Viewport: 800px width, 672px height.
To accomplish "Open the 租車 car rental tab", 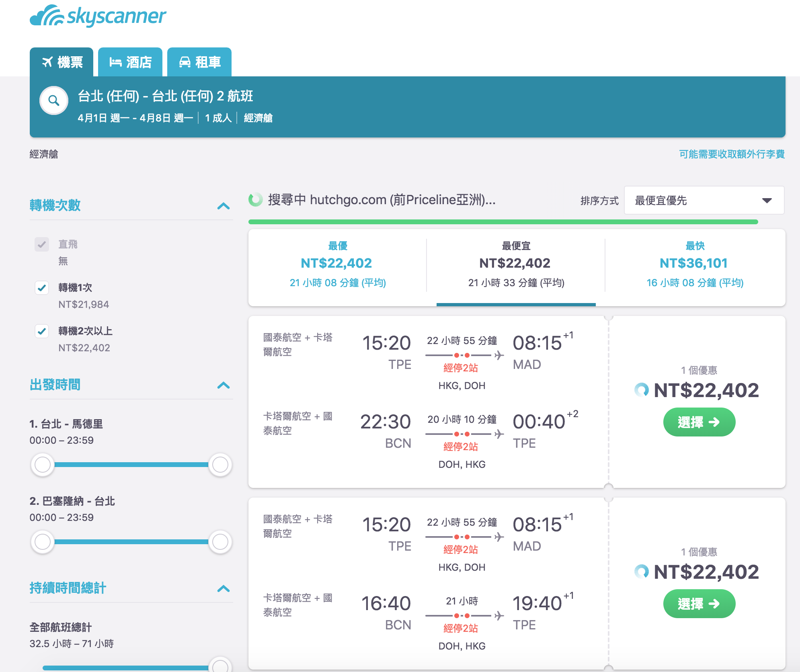I will click(199, 62).
